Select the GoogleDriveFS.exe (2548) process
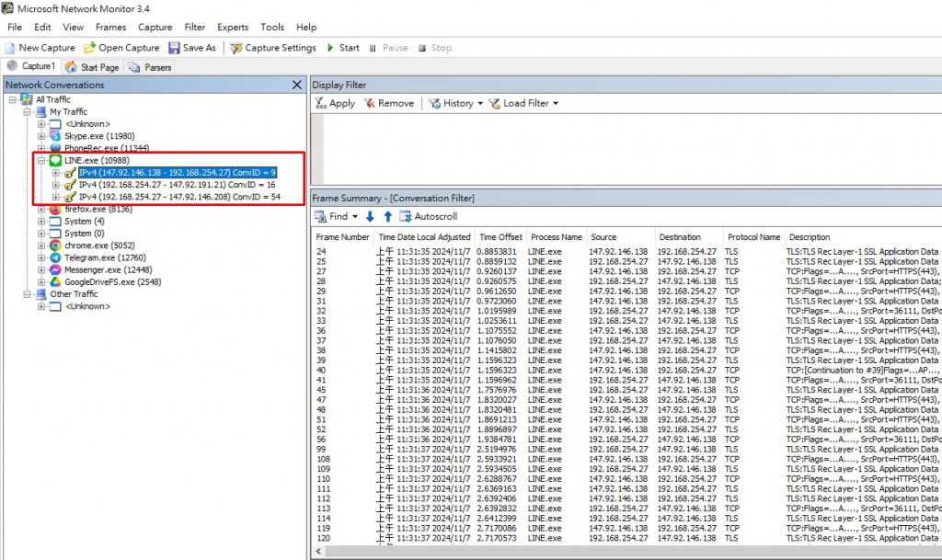 coord(113,281)
